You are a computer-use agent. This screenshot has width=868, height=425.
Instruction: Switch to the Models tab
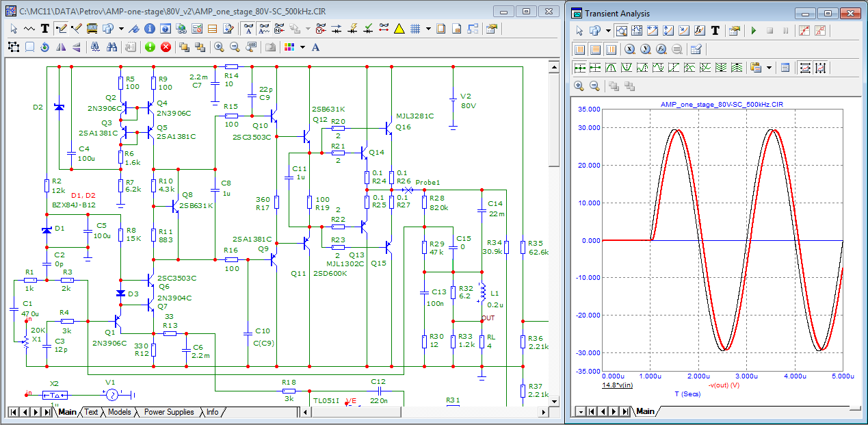coord(119,412)
